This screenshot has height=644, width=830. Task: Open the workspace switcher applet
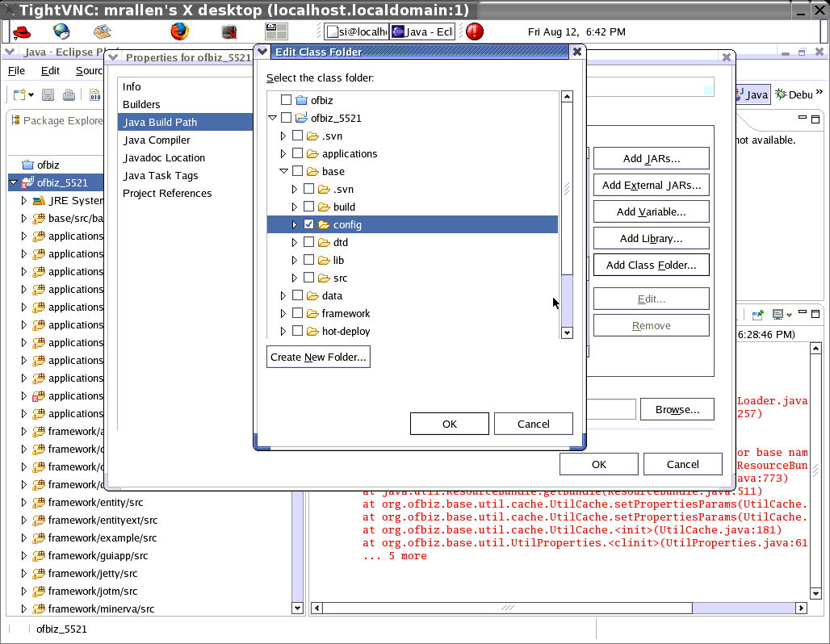point(276,31)
